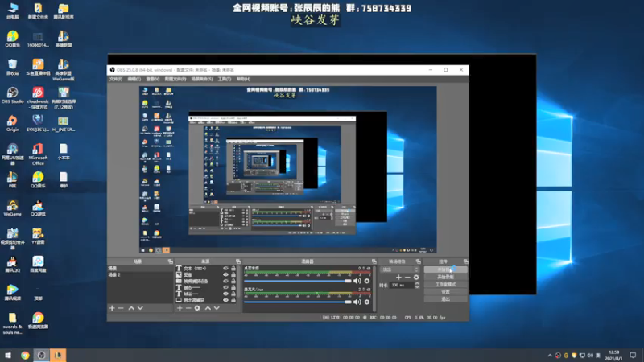This screenshot has height=362, width=644.
Task: Toggle the lock on the 视频捕获设备 source
Action: [x=233, y=281]
